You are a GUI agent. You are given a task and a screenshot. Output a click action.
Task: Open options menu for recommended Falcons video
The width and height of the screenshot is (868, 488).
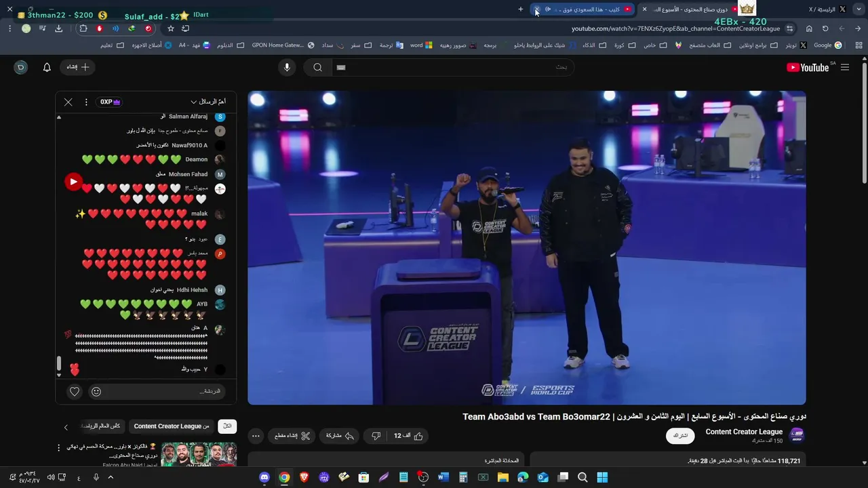point(58,448)
